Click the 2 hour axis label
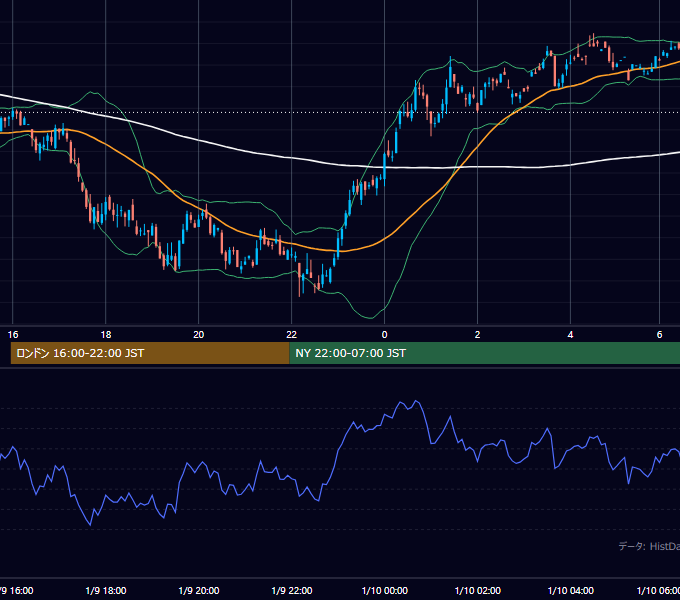The image size is (680, 600). 477,335
